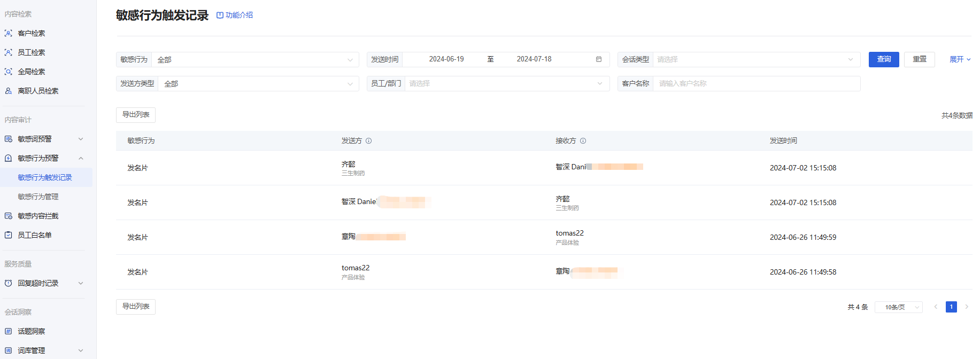The image size is (980, 359).
Task: Click the 发送时间 column header
Action: [x=783, y=141]
